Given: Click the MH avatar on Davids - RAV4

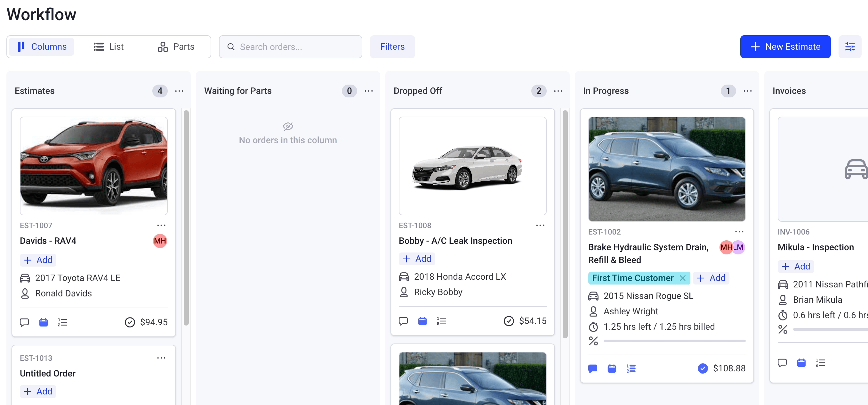Looking at the screenshot, I should pyautogui.click(x=160, y=241).
